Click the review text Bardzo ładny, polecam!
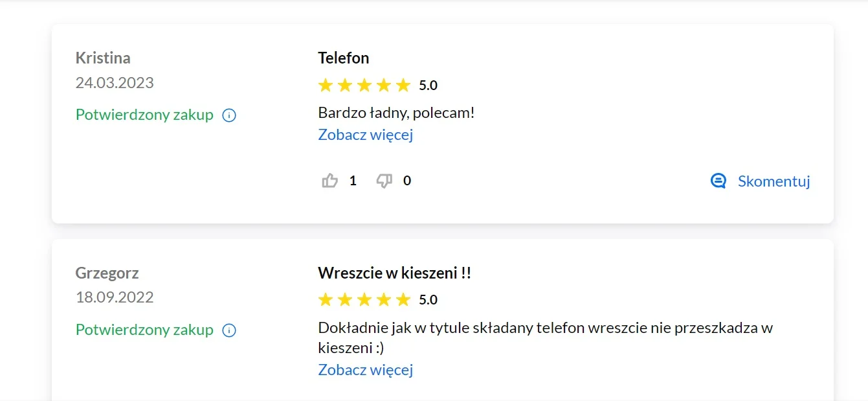868x401 pixels. click(x=396, y=113)
